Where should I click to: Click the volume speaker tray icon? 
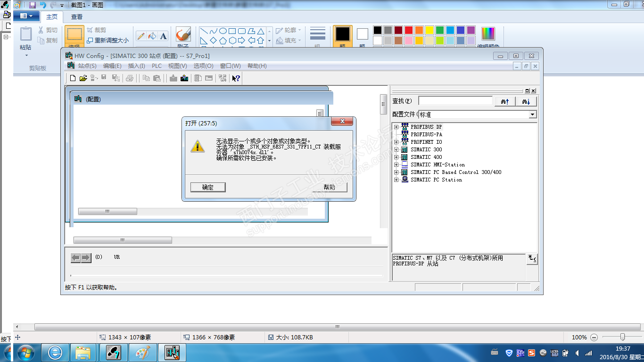click(x=576, y=353)
